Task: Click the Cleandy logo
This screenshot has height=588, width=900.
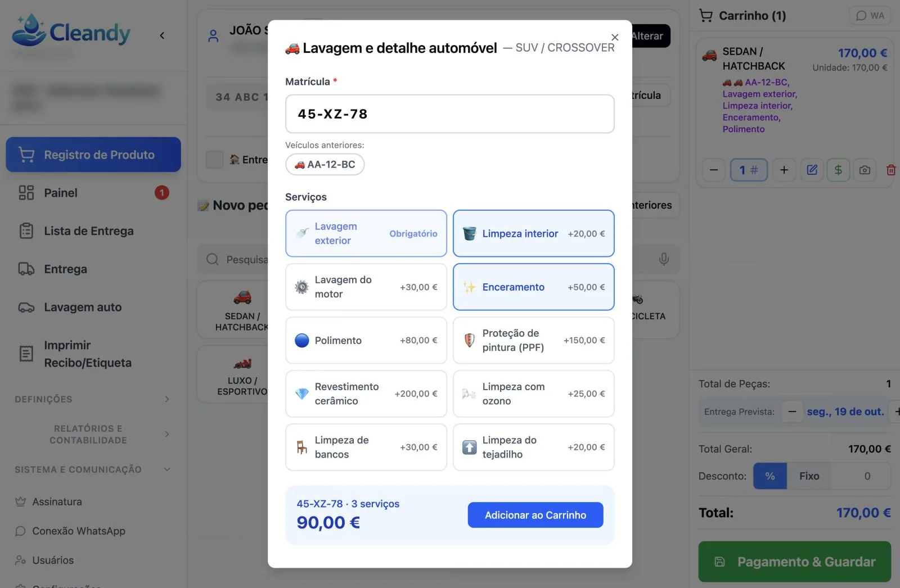Action: click(x=71, y=30)
